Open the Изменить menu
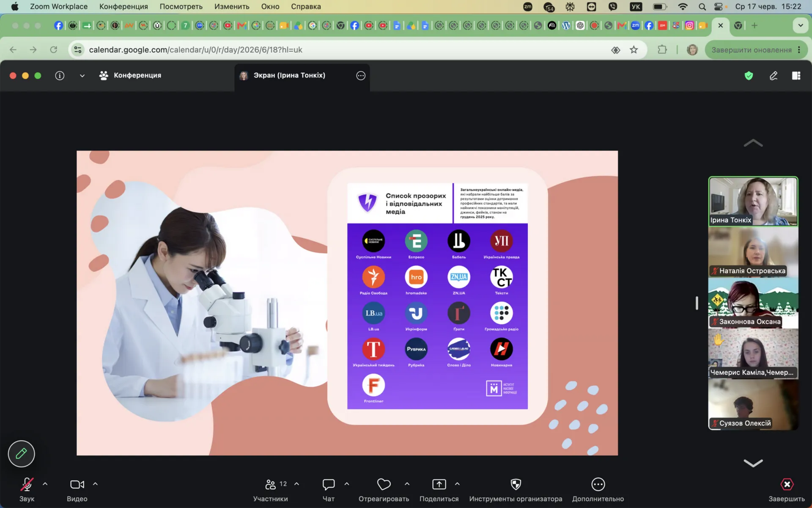 coord(232,6)
